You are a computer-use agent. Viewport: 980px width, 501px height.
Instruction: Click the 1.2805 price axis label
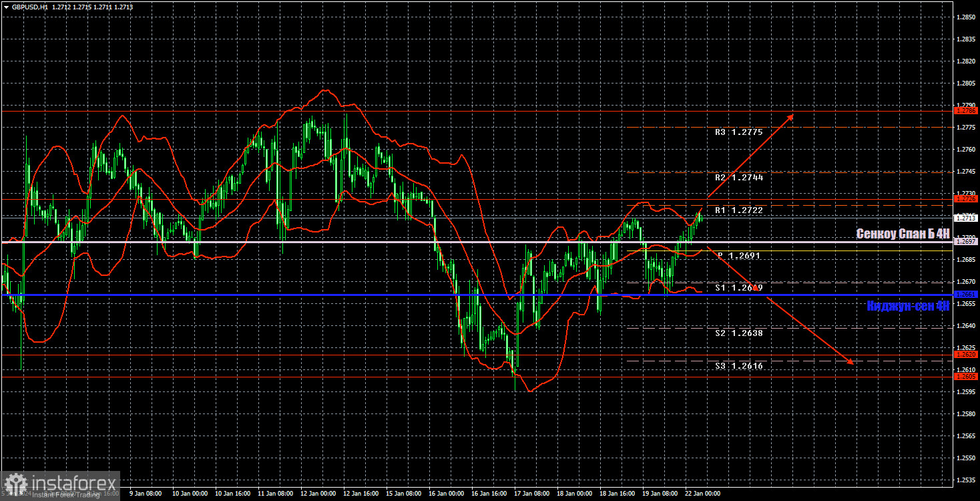tap(966, 83)
